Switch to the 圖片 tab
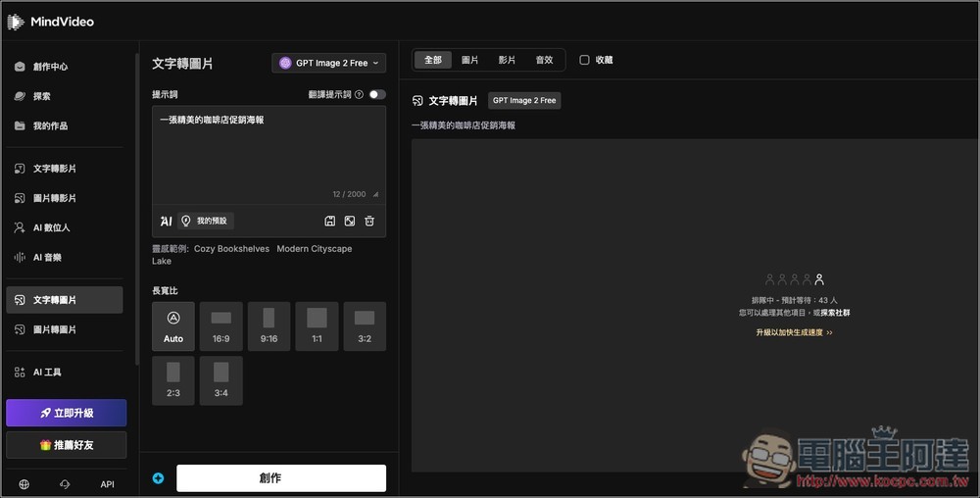 (x=470, y=60)
